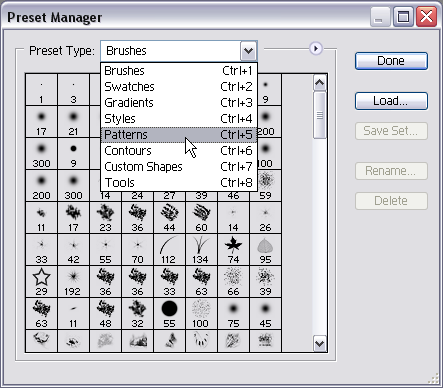Select the aspen leaf brush 95
Screen dimensions: 443x388
265,250
